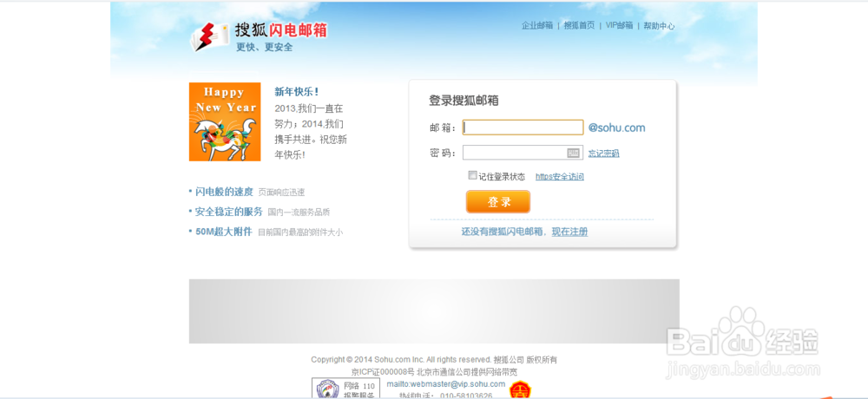Screen dimensions: 868x399
Task: Click the 登录搜狐邮箱 heading
Action: pyautogui.click(x=464, y=100)
